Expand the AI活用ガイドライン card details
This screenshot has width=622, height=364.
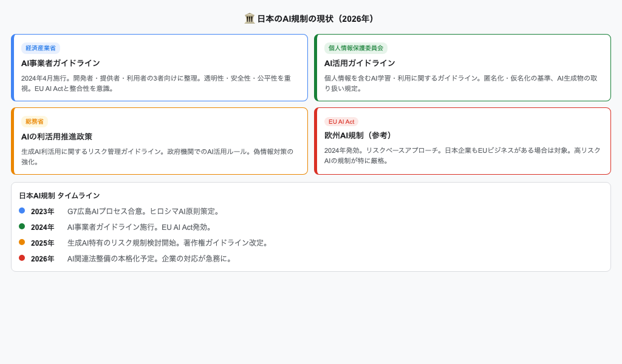point(463,67)
